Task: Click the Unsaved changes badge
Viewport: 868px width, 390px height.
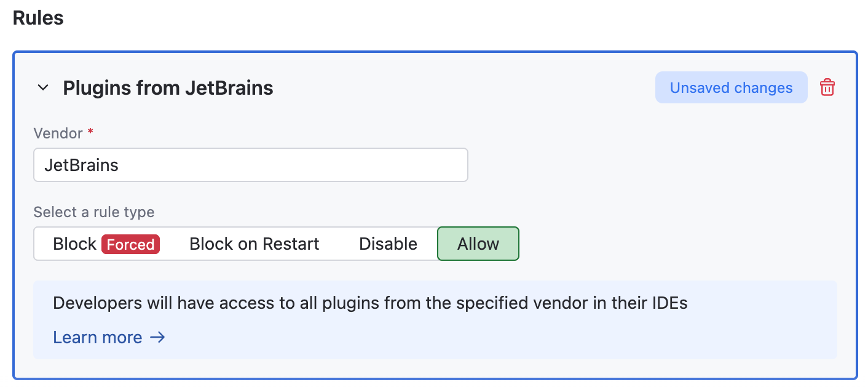Action: (x=731, y=87)
